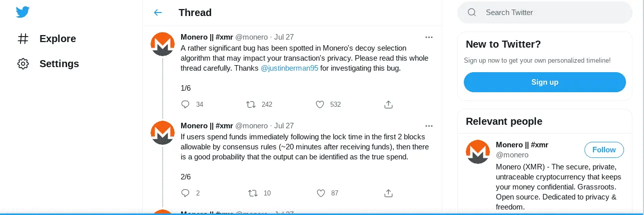Image resolution: width=644 pixels, height=215 pixels.
Task: Open the @justinberman95 mention link
Action: point(289,68)
